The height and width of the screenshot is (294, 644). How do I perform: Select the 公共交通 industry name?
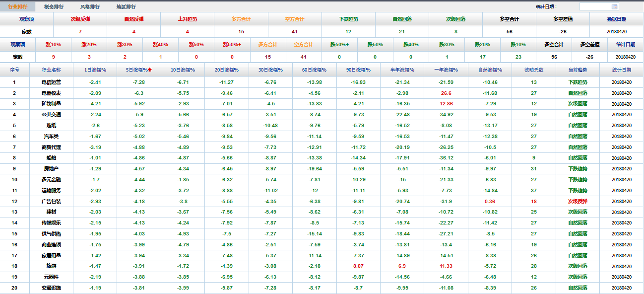pos(51,115)
